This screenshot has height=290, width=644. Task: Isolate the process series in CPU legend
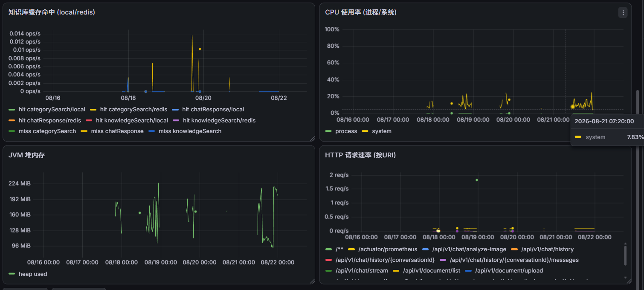[x=346, y=131]
